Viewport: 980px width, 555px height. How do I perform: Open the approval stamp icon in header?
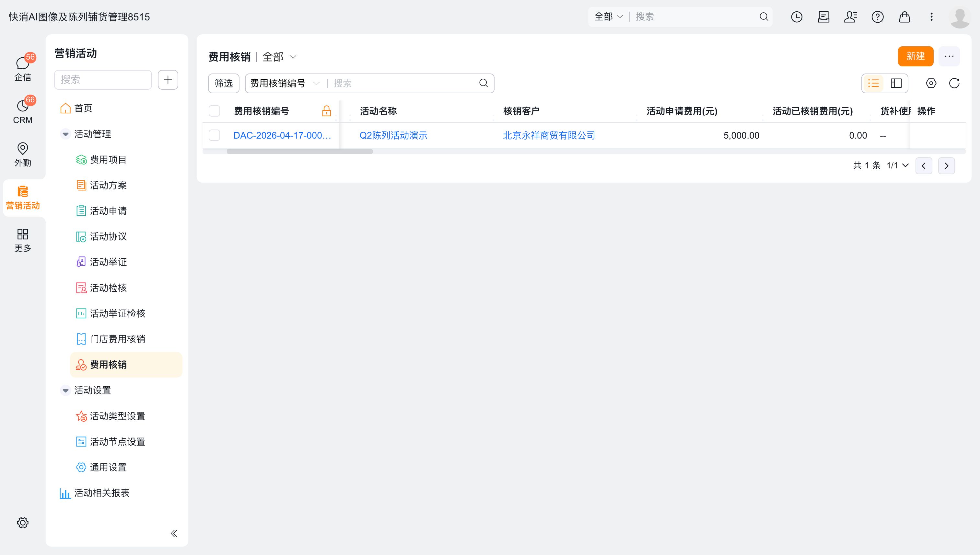823,17
